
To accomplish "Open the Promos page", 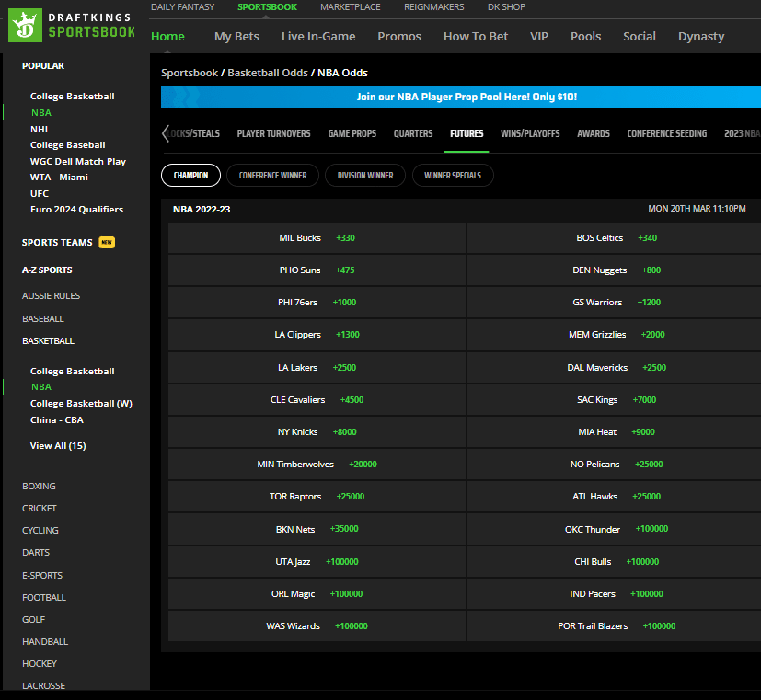I will point(399,37).
